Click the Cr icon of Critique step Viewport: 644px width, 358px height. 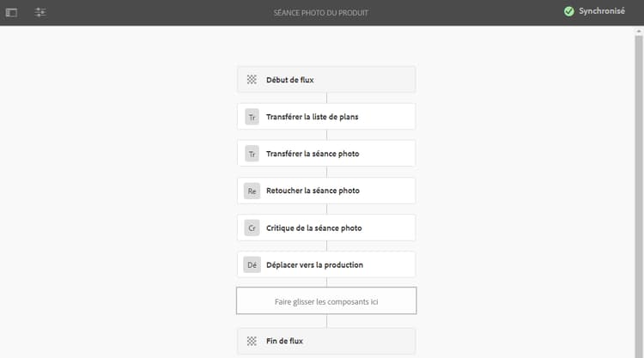tap(252, 228)
